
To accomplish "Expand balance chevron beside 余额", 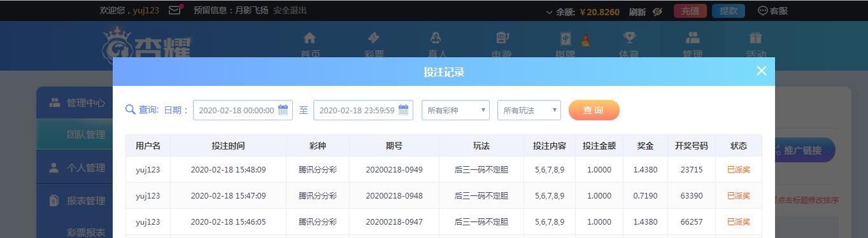I will tap(550, 12).
